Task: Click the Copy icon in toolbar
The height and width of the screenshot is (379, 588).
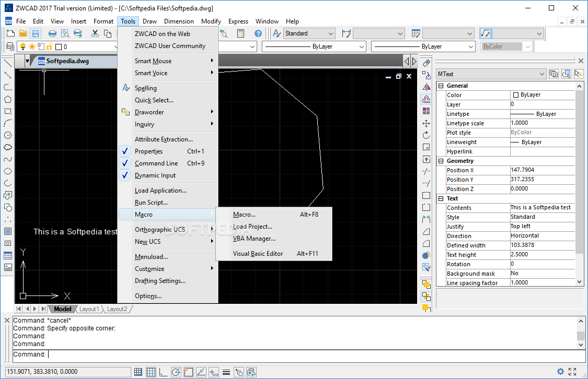Action: 108,33
